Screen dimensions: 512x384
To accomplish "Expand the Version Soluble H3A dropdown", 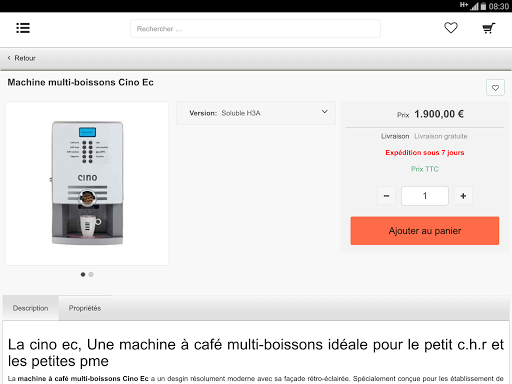I will click(x=256, y=113).
